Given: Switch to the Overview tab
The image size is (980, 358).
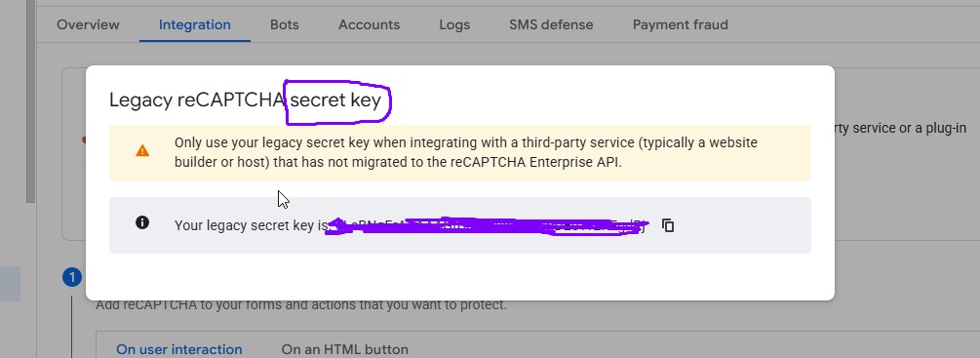Looking at the screenshot, I should click(x=88, y=25).
